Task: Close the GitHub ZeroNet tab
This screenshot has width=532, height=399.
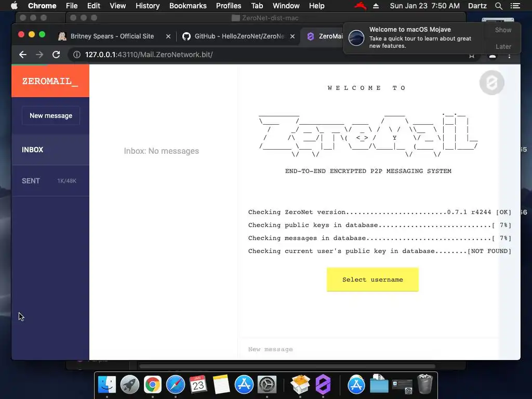Action: (292, 36)
